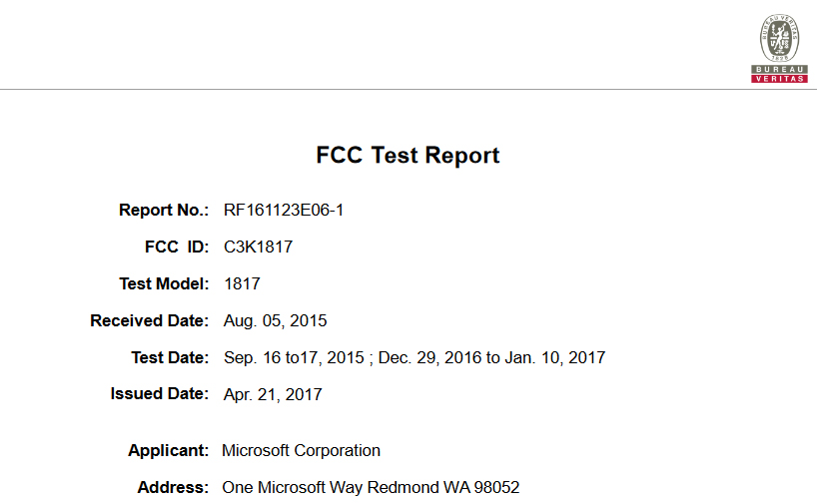Click the Applicant label
817x504 pixels.
(x=169, y=450)
